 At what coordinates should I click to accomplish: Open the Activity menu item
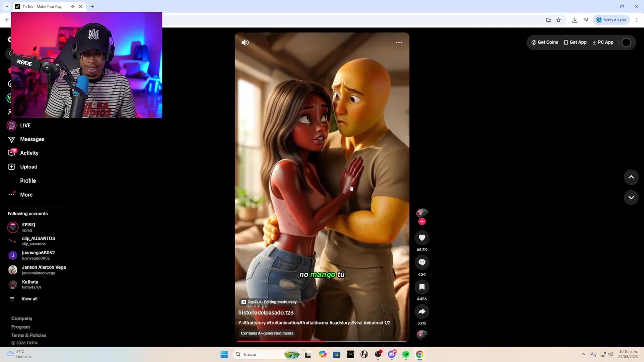(x=29, y=153)
